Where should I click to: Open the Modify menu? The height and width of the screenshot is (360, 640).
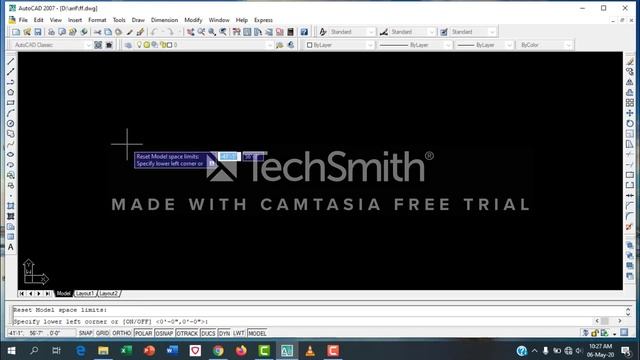(x=193, y=20)
